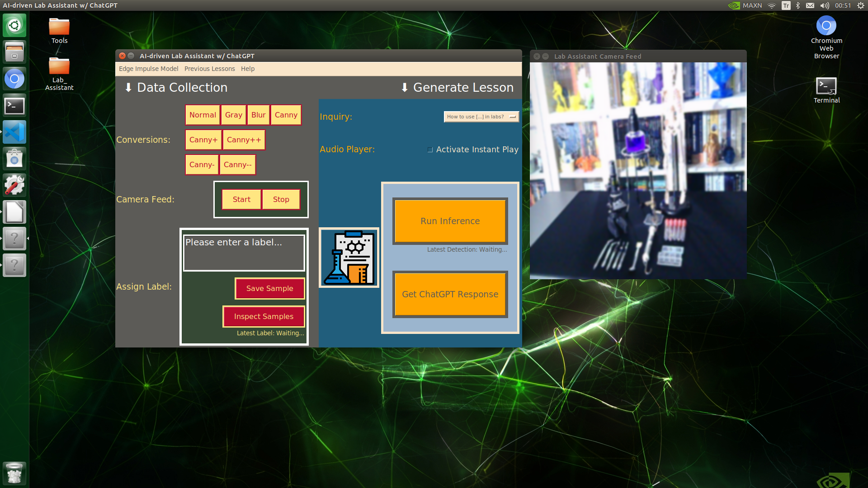Click the Generate Lesson heading

[x=458, y=87]
